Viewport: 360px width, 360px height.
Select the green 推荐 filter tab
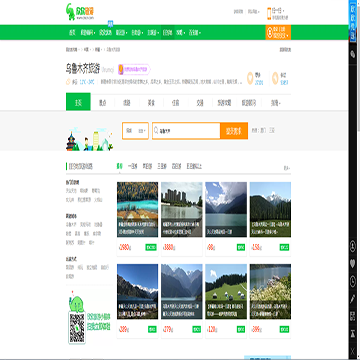(x=119, y=166)
